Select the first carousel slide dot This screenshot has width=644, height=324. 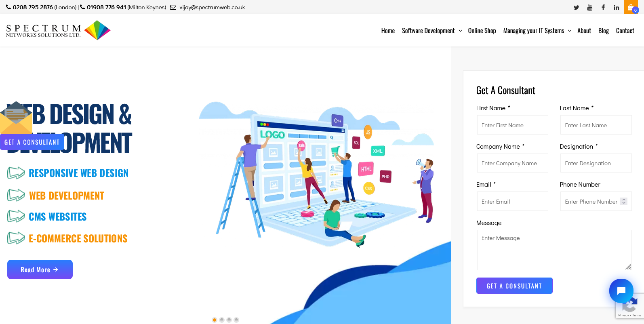tap(215, 320)
